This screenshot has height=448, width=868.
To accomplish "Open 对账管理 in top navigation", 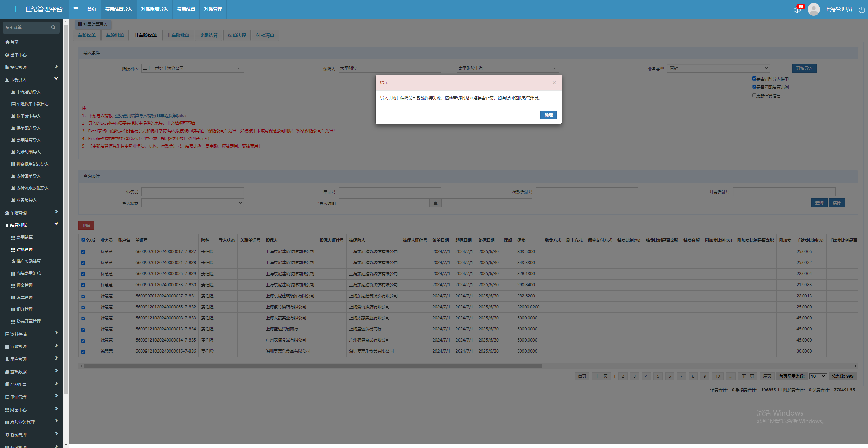I will (213, 9).
